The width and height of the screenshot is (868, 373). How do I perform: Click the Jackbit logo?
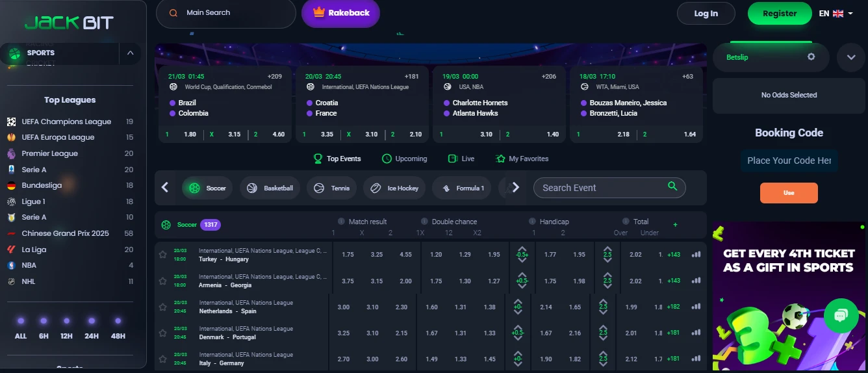click(x=69, y=23)
